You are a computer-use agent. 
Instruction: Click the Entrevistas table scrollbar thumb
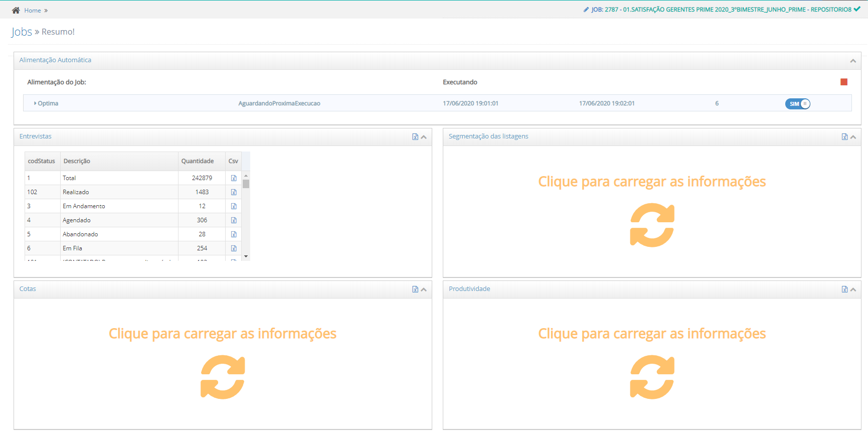pos(246,184)
